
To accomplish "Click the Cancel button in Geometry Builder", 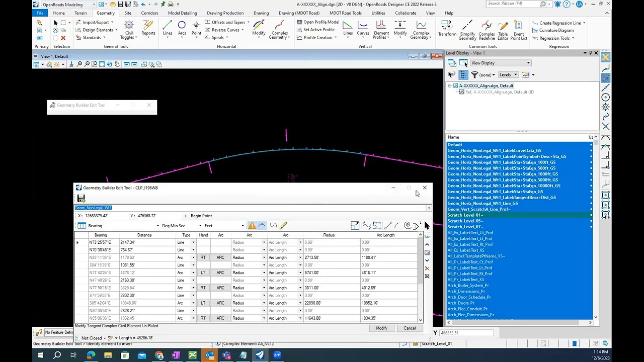I will 410,328.
